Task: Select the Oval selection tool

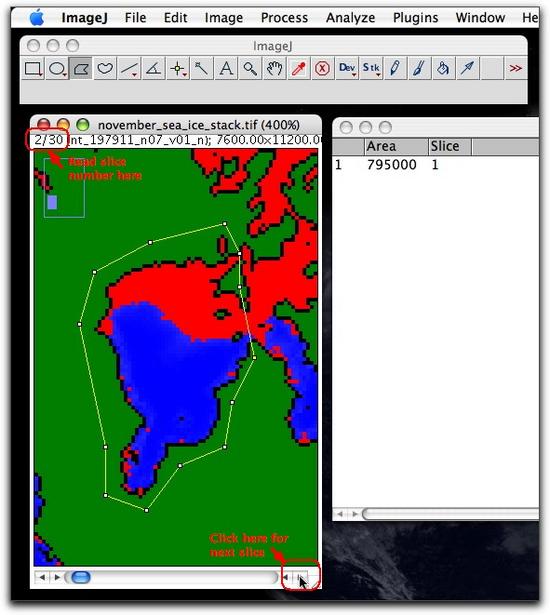Action: [57, 69]
